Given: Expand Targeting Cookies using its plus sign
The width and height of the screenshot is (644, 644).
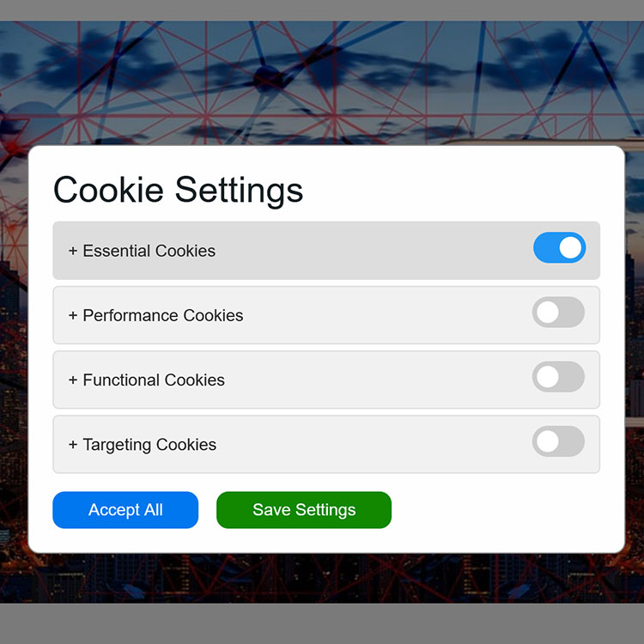Looking at the screenshot, I should [73, 445].
